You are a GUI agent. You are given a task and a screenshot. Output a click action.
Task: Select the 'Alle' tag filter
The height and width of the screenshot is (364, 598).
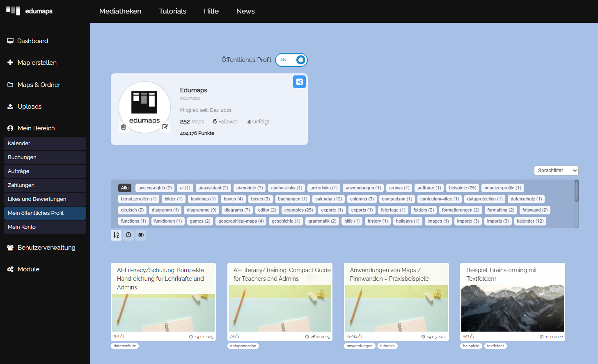tap(125, 188)
